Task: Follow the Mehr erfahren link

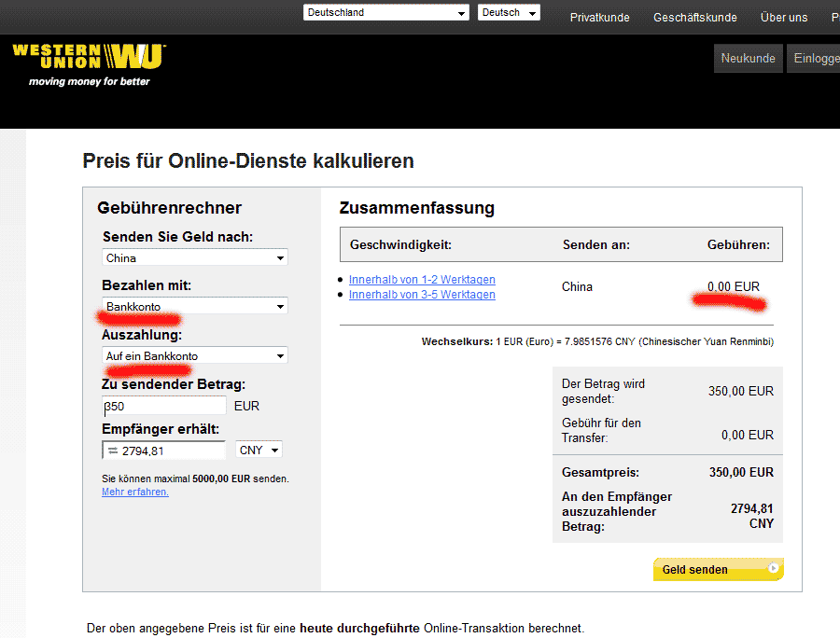Action: point(135,492)
